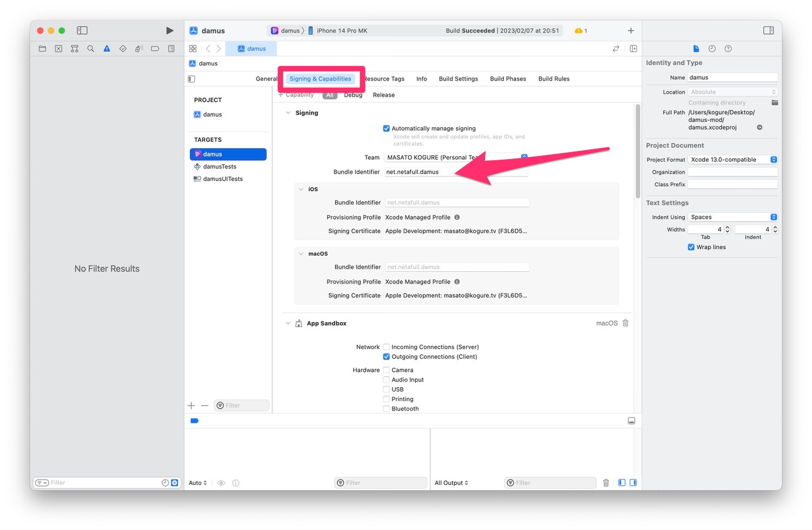Viewport: 812px width, 530px height.
Task: Click the editor options swap-arrows icon
Action: point(616,49)
